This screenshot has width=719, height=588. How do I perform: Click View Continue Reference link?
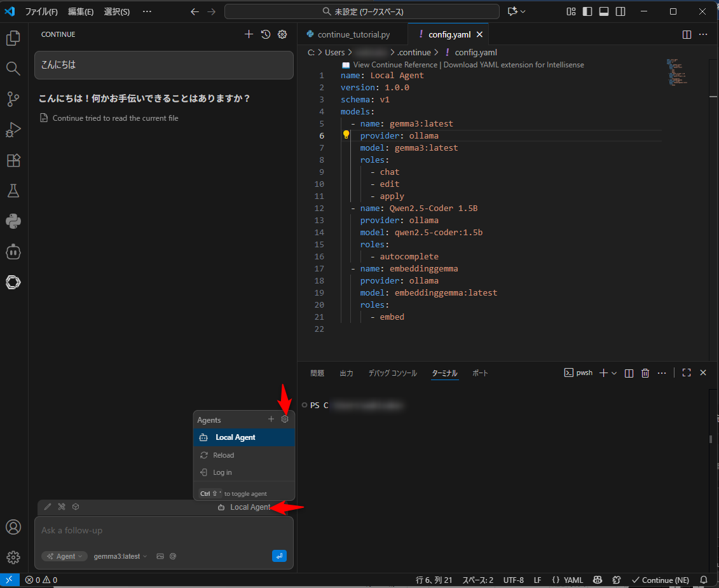[395, 65]
